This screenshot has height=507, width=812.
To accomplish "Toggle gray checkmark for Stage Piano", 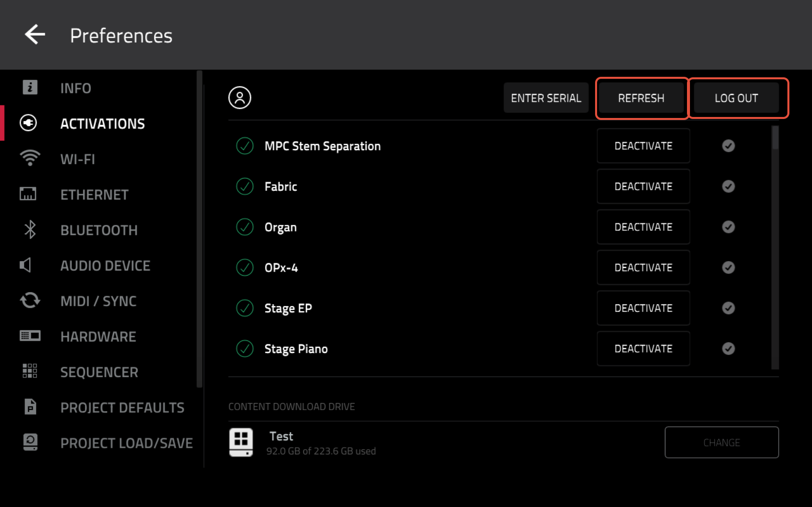I will coord(728,348).
